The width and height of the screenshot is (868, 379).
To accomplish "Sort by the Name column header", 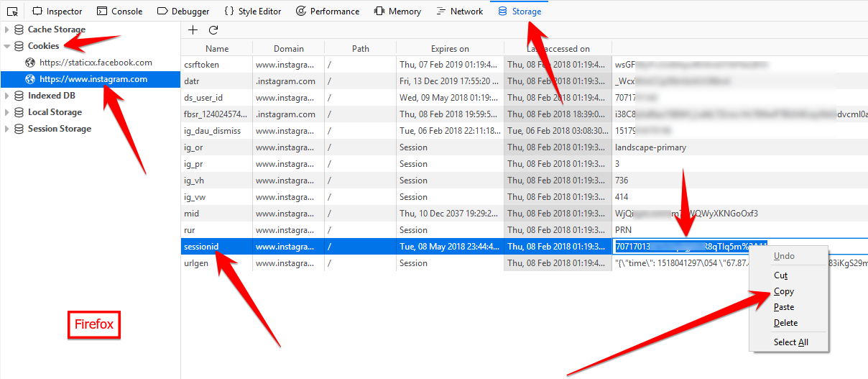I will pyautogui.click(x=216, y=49).
